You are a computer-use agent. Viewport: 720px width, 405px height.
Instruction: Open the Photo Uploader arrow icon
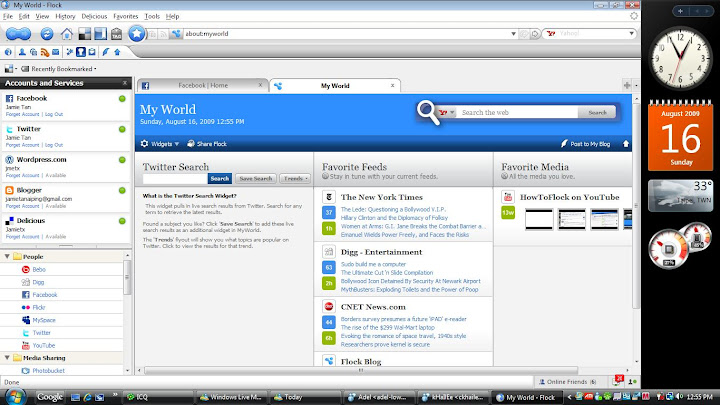117,52
